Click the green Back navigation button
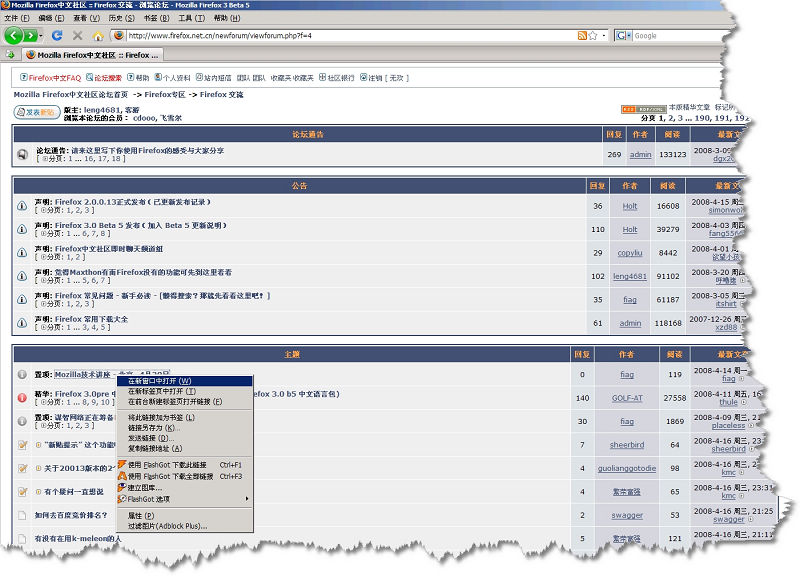The height and width of the screenshot is (576, 800). pos(14,36)
